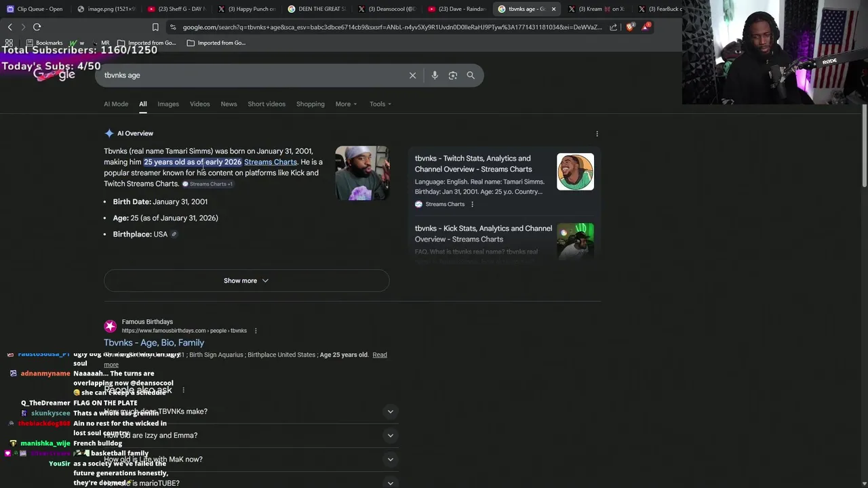Select the Short videos search tab

[x=267, y=104]
